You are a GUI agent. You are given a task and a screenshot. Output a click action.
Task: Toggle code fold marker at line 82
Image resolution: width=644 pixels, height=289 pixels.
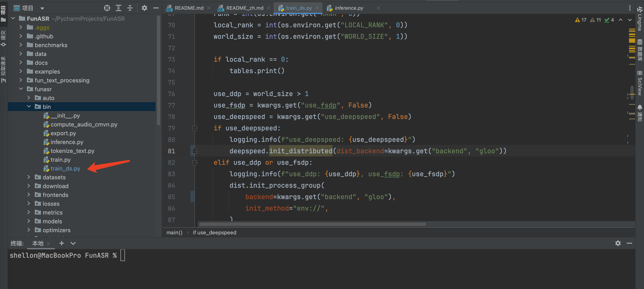click(194, 163)
